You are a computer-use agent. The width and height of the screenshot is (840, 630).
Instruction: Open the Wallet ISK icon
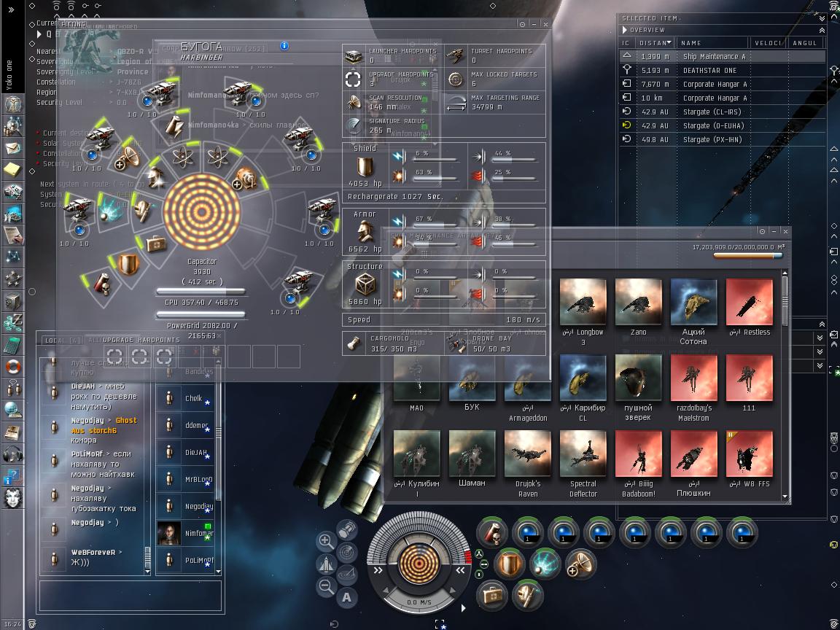pos(12,322)
